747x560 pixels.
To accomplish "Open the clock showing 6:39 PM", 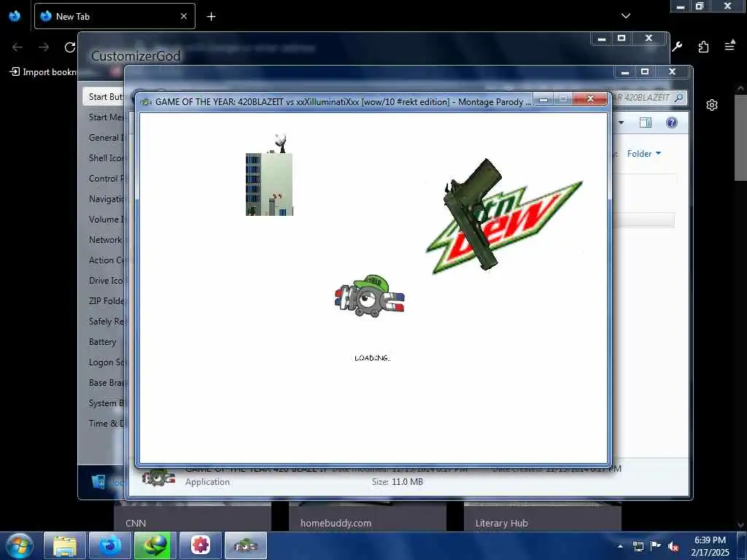I will click(710, 545).
